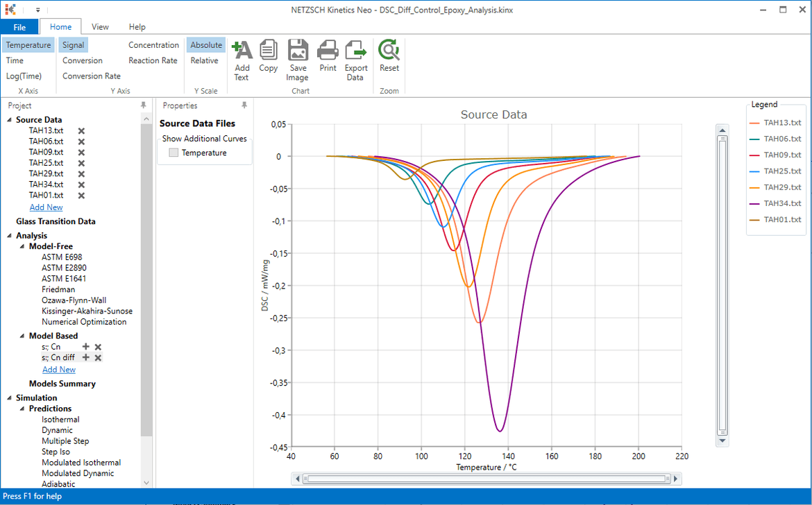Enable the Temperature additional curve checkbox
This screenshot has height=505, width=812.
[x=173, y=153]
